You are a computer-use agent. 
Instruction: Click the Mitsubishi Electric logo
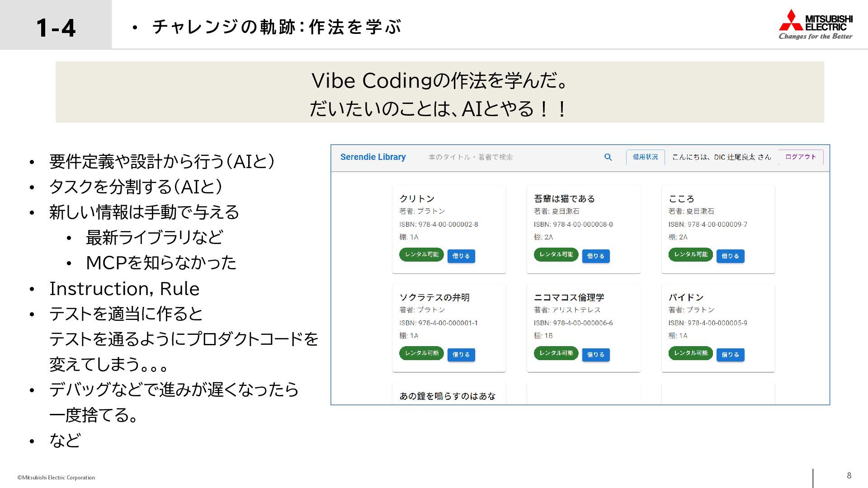point(816,24)
